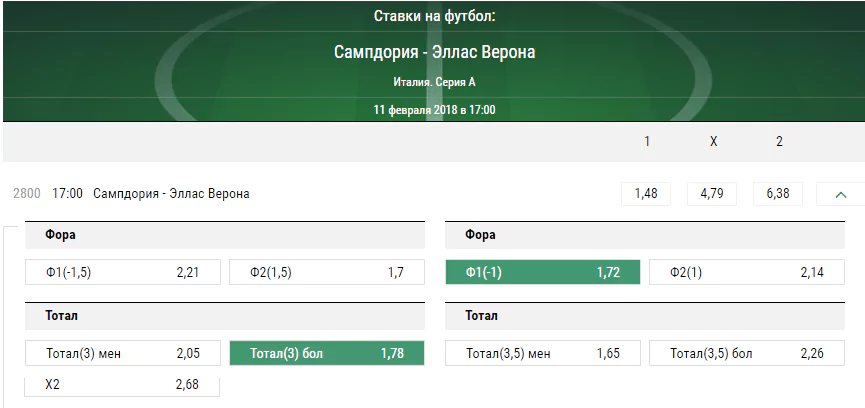This screenshot has height=408, width=865.
Task: Select draw odds 4,79
Action: coord(712,194)
